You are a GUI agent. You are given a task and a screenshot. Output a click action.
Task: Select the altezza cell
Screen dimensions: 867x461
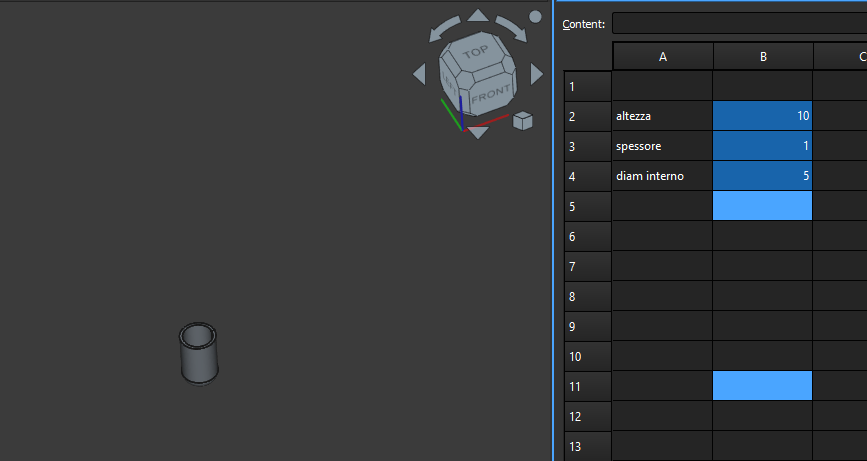coord(662,116)
